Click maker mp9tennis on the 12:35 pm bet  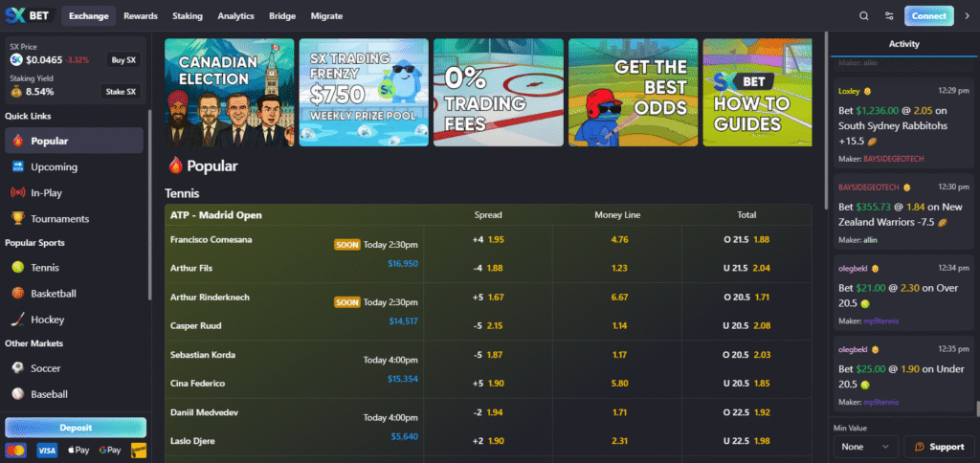(881, 403)
